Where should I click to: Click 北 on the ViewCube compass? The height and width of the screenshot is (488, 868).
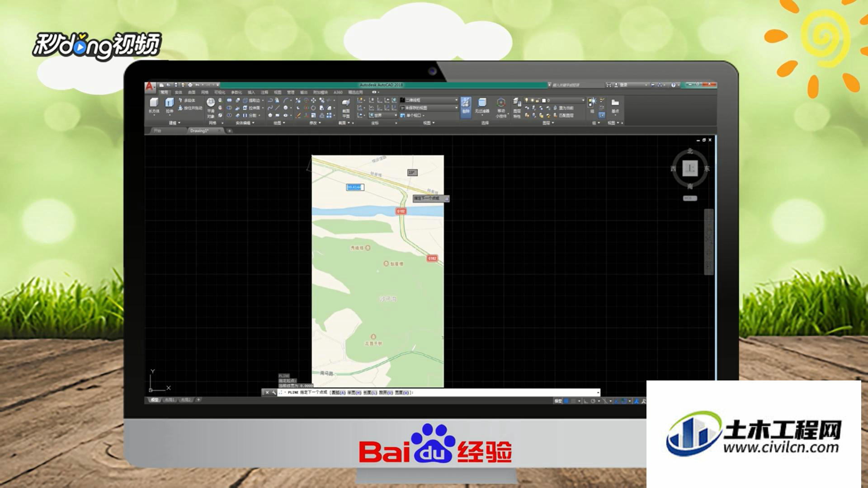tap(690, 151)
